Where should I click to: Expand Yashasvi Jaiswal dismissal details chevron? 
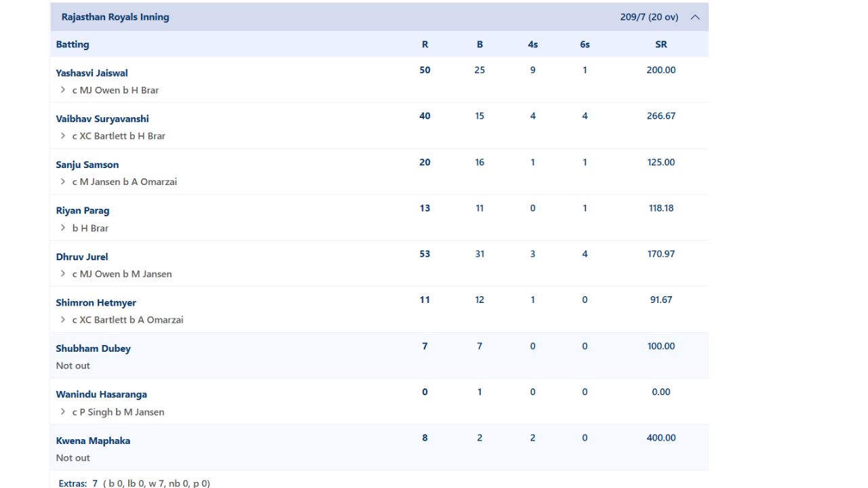click(62, 89)
